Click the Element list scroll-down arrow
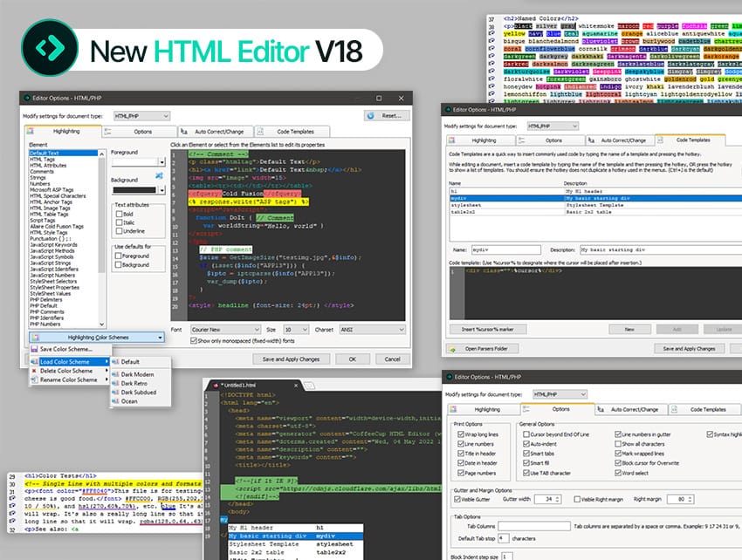This screenshot has width=742, height=560. pyautogui.click(x=102, y=324)
